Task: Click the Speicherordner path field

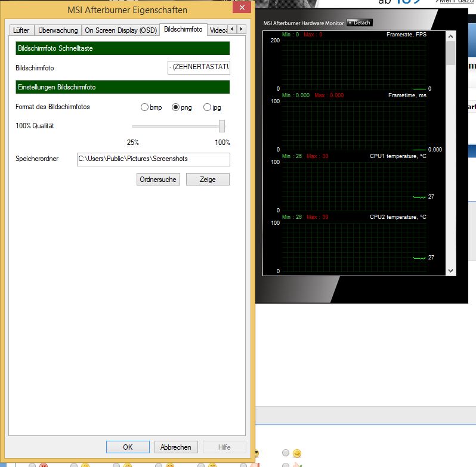Action: pos(153,159)
